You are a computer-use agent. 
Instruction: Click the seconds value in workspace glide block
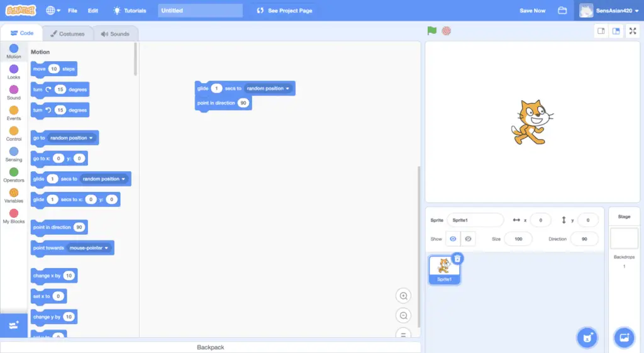(216, 88)
